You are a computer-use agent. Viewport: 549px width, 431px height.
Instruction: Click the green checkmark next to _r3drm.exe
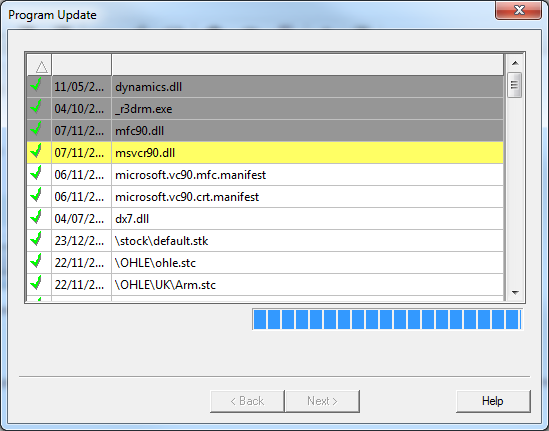click(x=36, y=107)
